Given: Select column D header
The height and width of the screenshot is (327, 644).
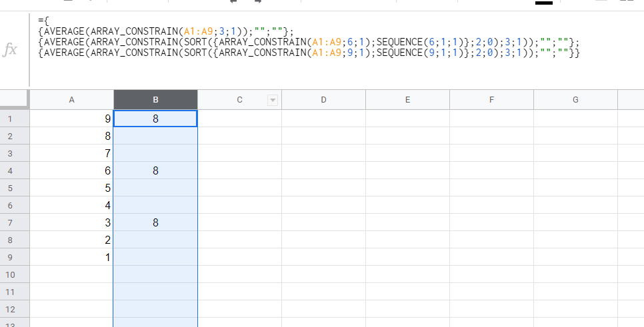Looking at the screenshot, I should click(x=323, y=100).
